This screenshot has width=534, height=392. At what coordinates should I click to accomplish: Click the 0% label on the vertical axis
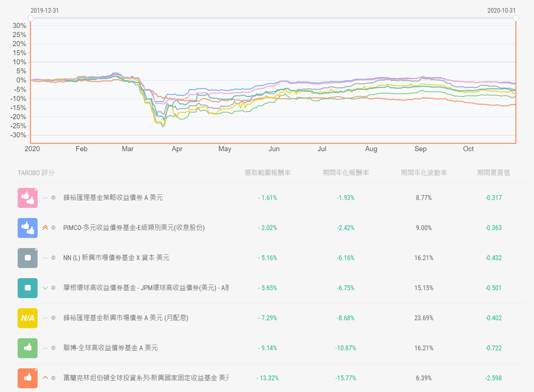pyautogui.click(x=21, y=80)
